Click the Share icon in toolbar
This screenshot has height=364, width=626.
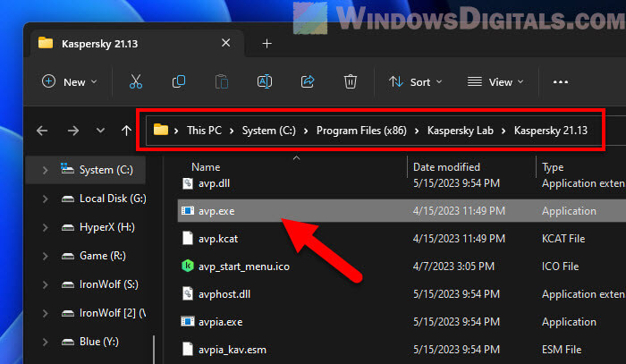point(308,81)
